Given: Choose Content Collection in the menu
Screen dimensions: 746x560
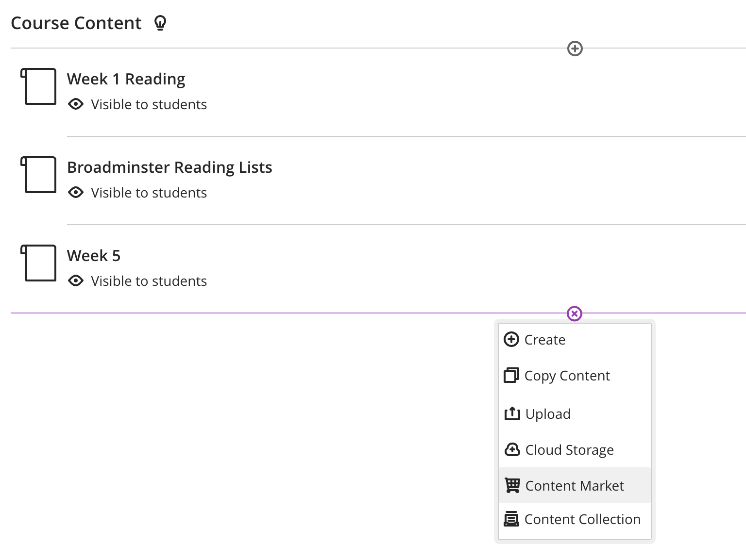Looking at the screenshot, I should [x=575, y=519].
